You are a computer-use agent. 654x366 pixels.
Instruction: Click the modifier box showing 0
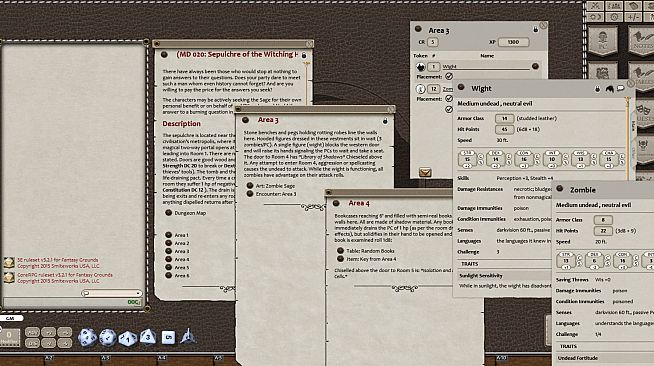point(9,337)
